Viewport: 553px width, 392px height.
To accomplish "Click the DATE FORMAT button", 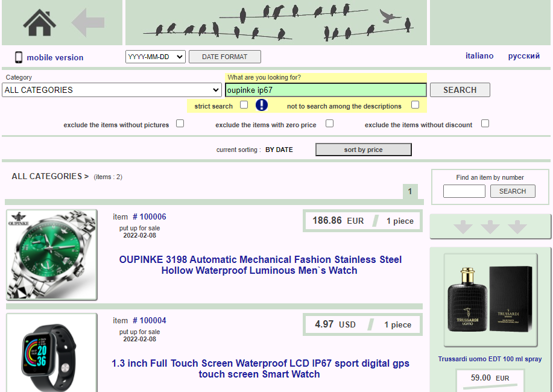I will click(225, 57).
